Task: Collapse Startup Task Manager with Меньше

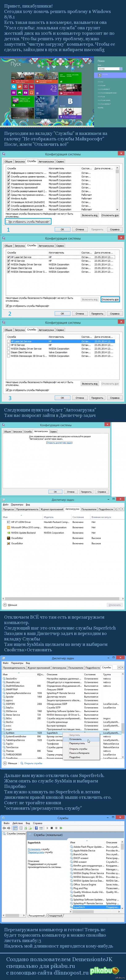Action: 10,605
